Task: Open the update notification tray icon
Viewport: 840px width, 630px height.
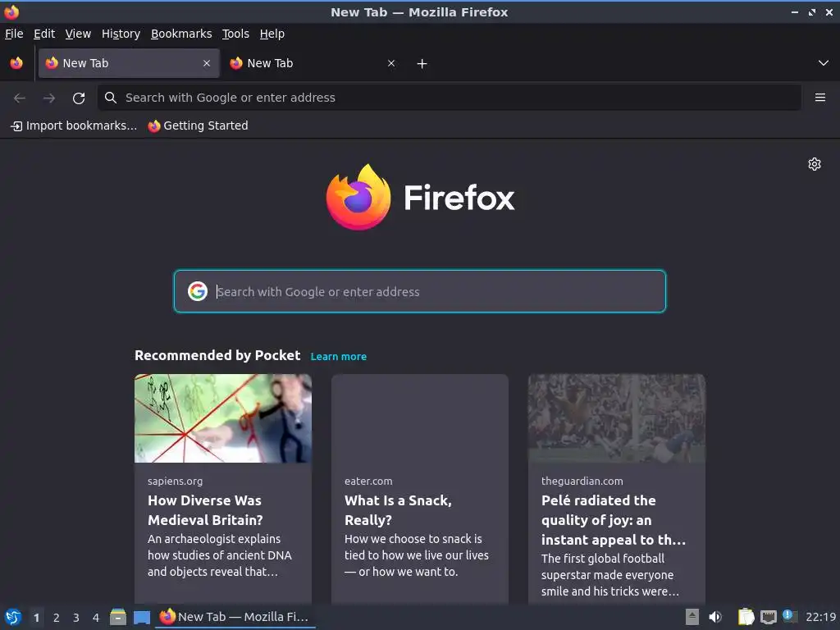Action: pos(789,616)
